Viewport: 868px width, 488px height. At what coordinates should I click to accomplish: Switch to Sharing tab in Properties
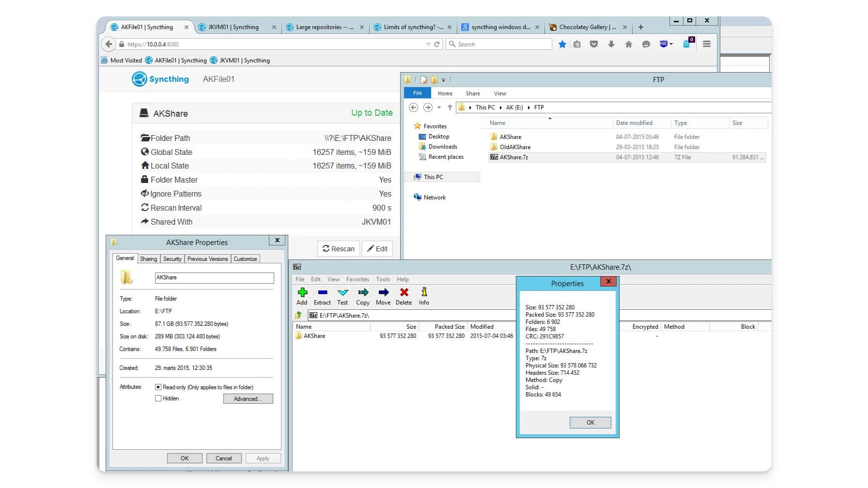[149, 259]
